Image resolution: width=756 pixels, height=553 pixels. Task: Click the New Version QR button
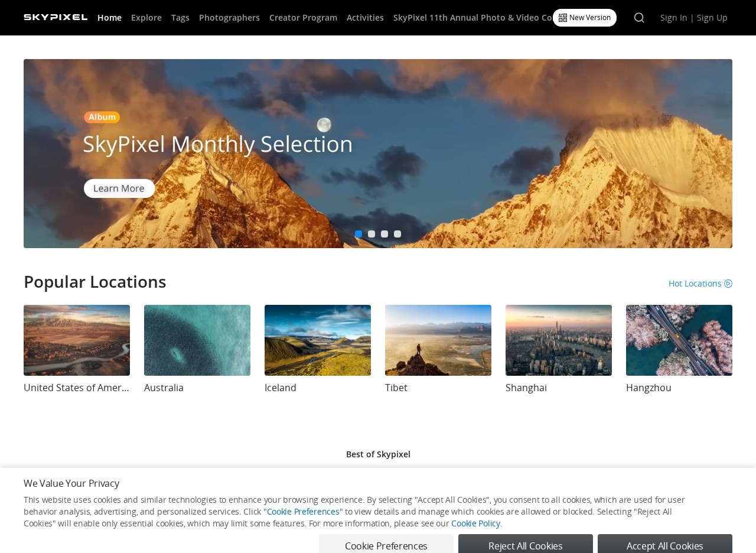click(585, 18)
